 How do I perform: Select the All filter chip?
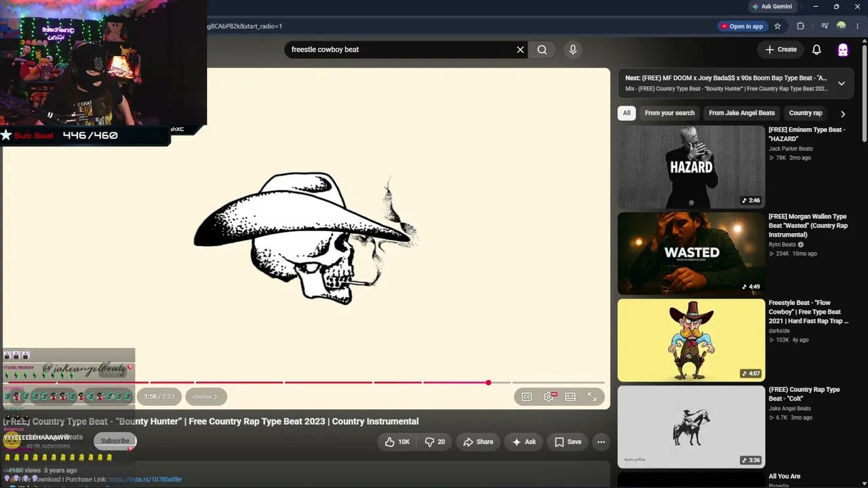point(627,113)
